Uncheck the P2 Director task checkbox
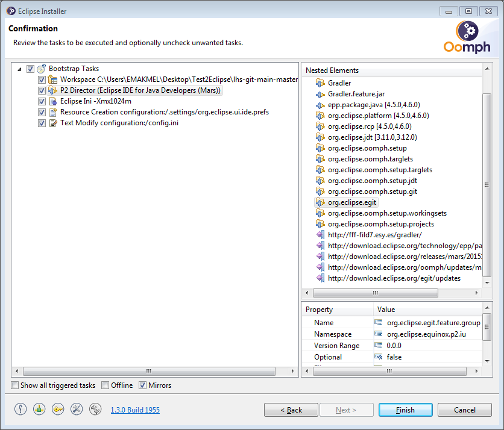The image size is (504, 430). (x=42, y=90)
